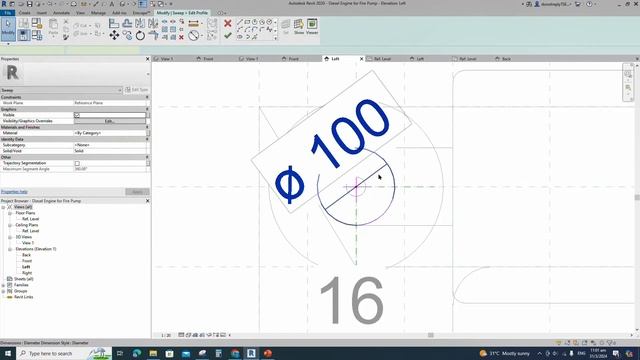640x360 pixels.
Task: Open the Add-Ins ribbon tab
Action: coord(119,13)
